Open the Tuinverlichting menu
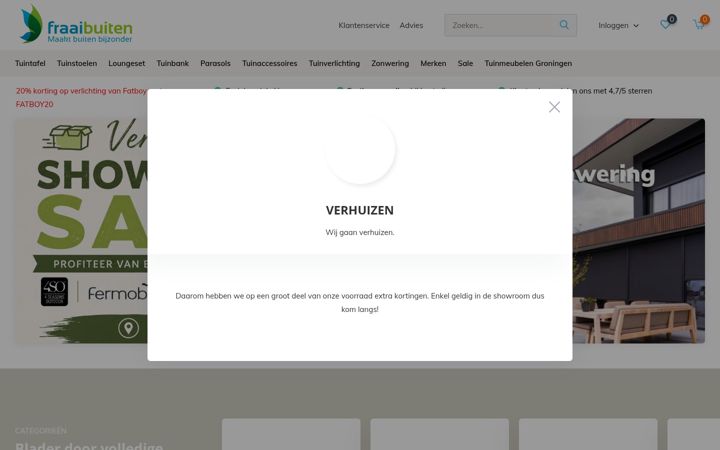 coord(334,63)
